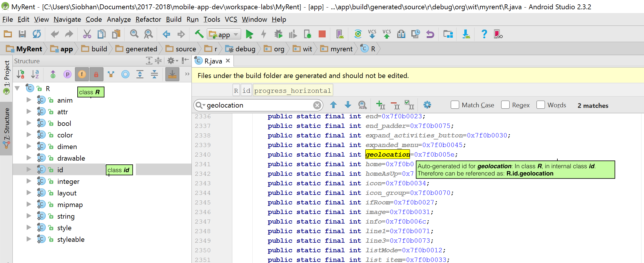The image size is (644, 263).
Task: Open the Refactor menu
Action: (148, 19)
